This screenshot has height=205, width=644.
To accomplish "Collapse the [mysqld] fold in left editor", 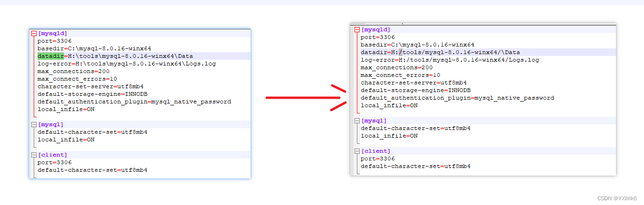I will (34, 33).
